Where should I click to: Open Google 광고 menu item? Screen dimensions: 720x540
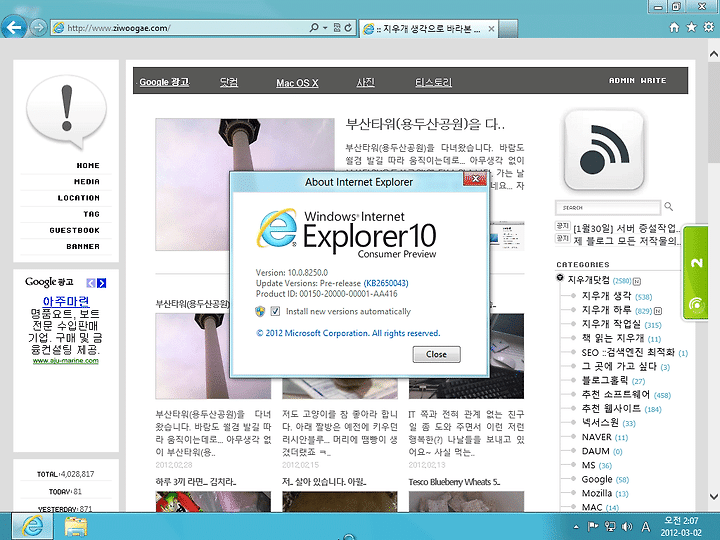click(x=164, y=82)
